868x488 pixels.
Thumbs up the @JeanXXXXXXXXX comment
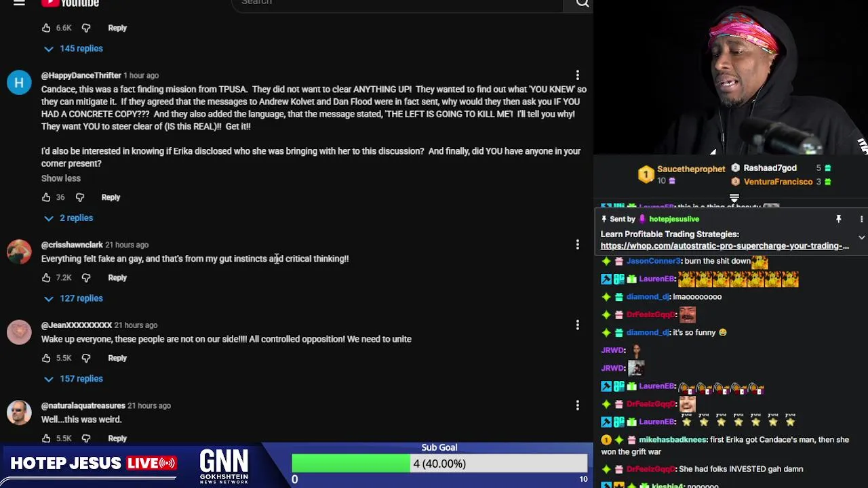pos(46,358)
